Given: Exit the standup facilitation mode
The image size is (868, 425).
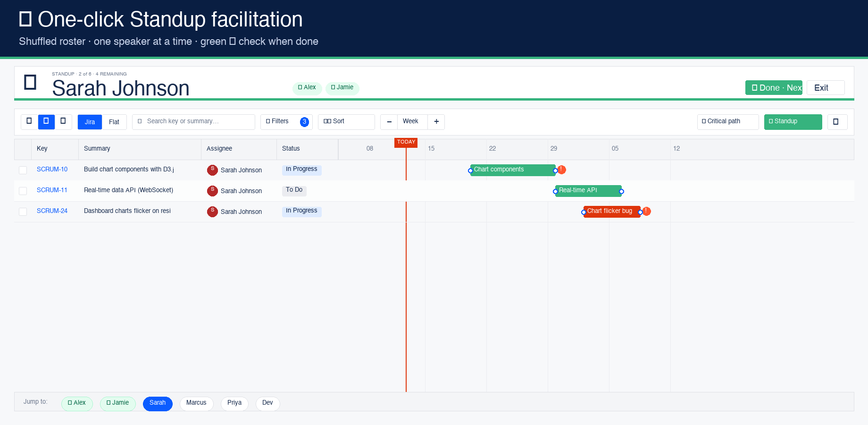Looking at the screenshot, I should pyautogui.click(x=826, y=87).
